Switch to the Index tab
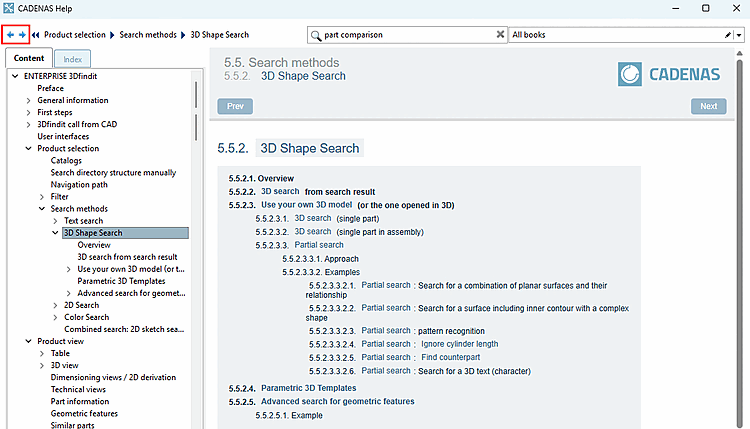This screenshot has height=429, width=750. (72, 59)
